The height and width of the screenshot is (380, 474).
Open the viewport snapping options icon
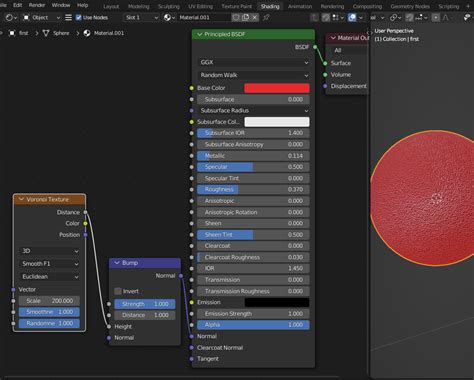(421, 17)
